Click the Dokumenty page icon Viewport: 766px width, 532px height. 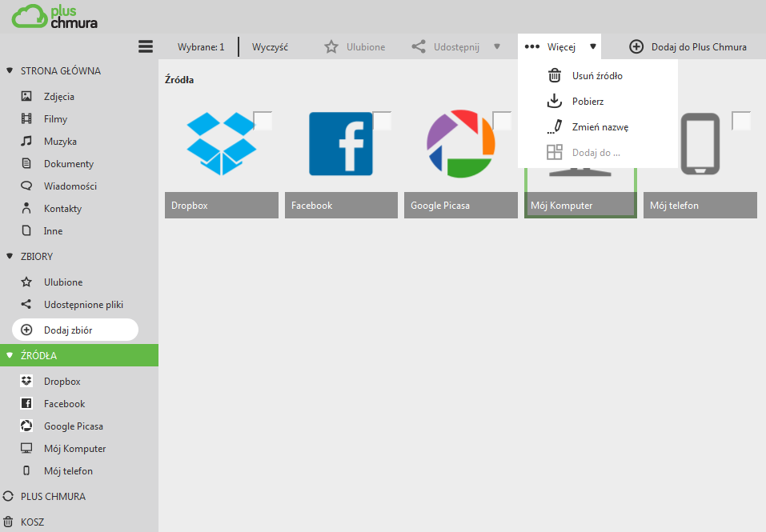click(x=26, y=163)
